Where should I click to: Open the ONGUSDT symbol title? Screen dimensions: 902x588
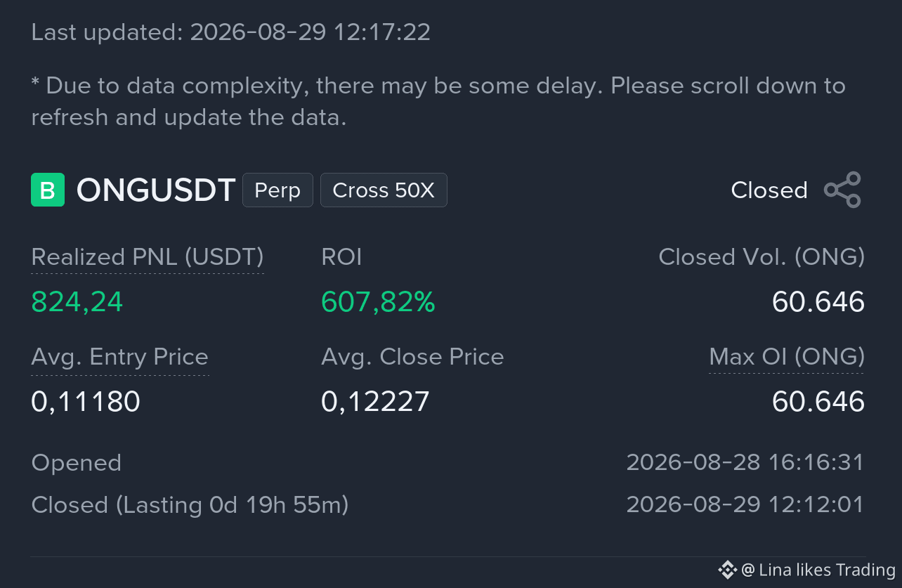tap(155, 190)
